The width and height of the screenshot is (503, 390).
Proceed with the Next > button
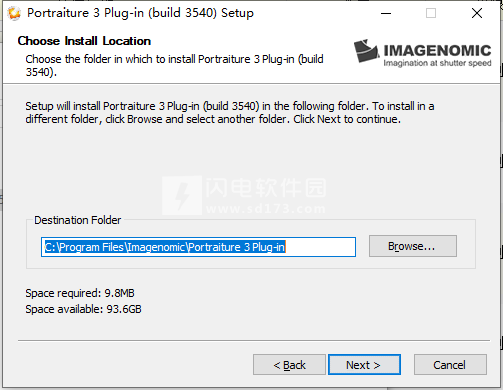pos(364,365)
